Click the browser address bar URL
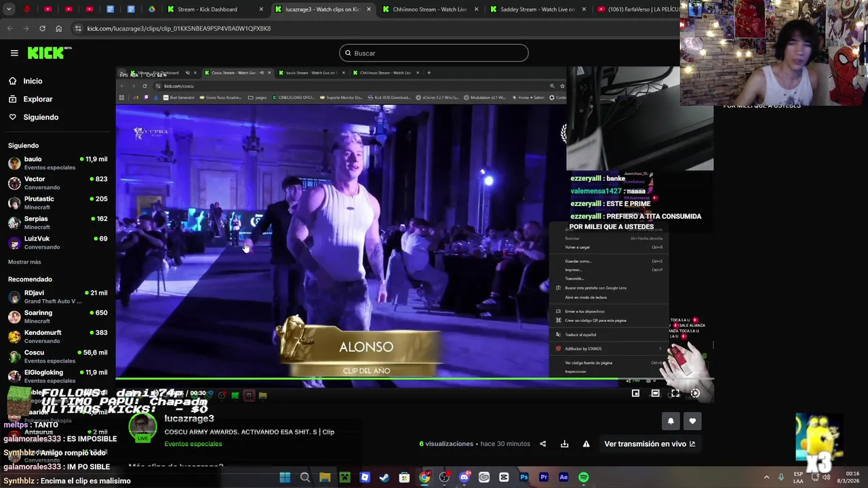Image resolution: width=868 pixels, height=488 pixels. tap(179, 28)
